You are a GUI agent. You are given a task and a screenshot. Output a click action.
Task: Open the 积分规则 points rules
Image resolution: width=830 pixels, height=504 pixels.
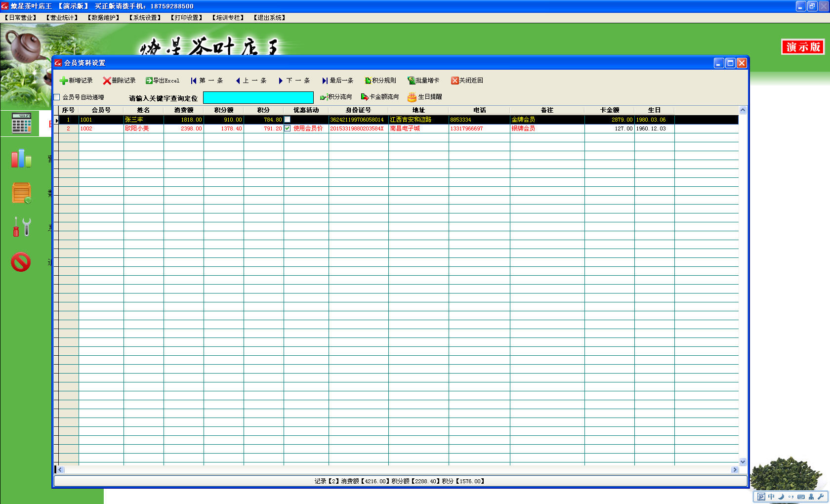click(380, 81)
